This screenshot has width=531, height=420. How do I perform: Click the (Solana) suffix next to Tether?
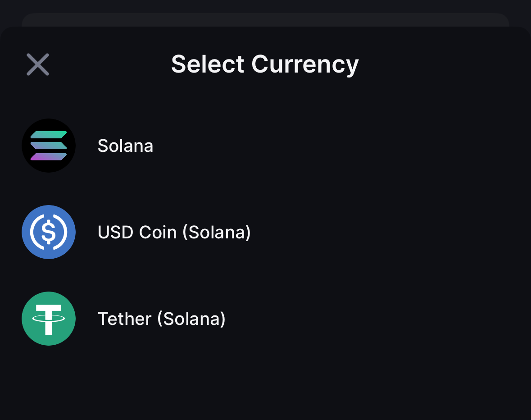point(191,319)
